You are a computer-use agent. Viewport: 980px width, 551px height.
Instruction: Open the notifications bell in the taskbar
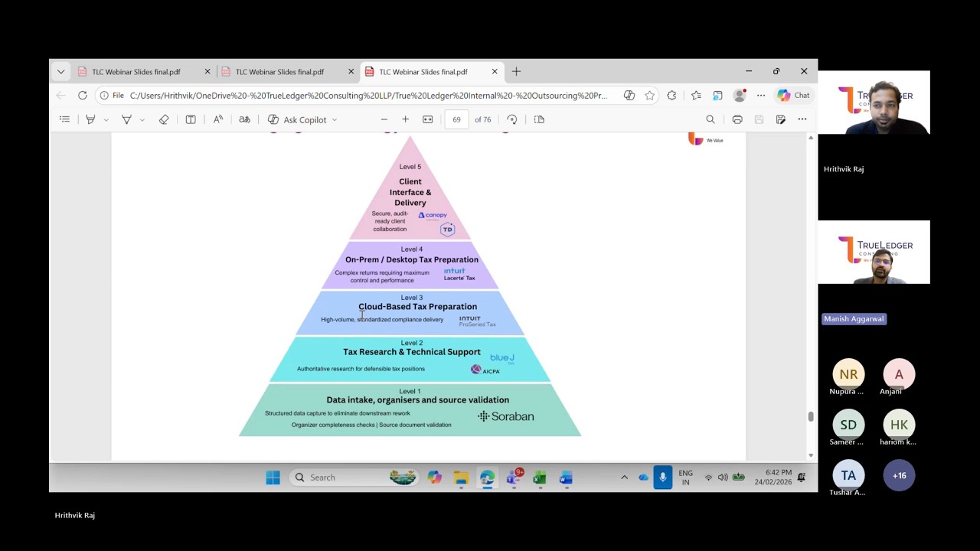pyautogui.click(x=802, y=478)
